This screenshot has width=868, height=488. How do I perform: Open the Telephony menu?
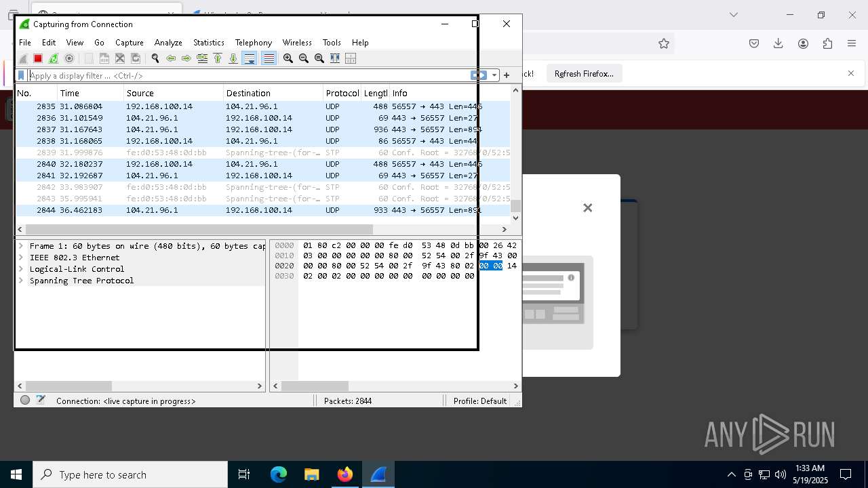pos(254,42)
